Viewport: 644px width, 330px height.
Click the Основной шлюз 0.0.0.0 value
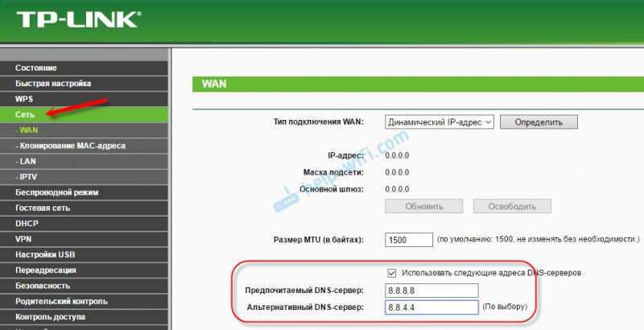click(x=397, y=189)
